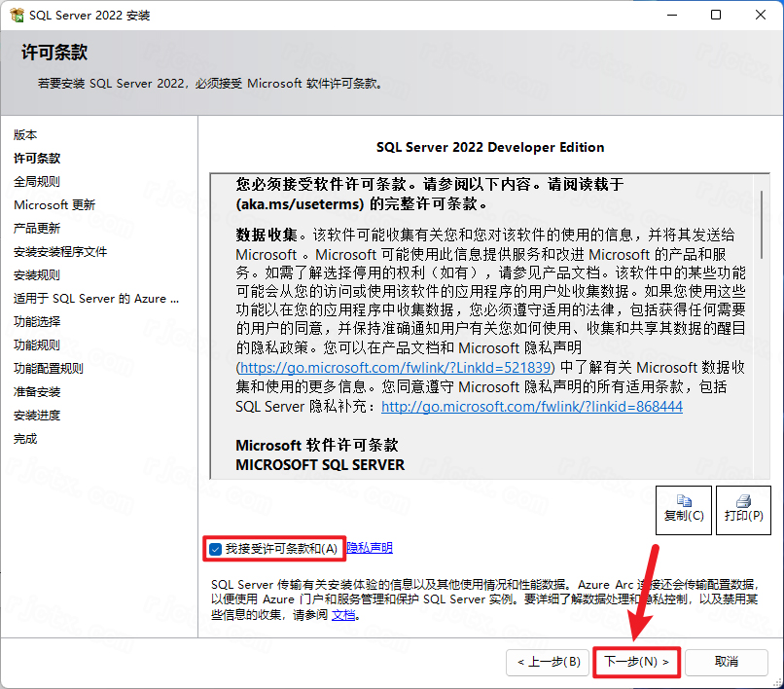784x689 pixels.
Task: Select 准备安装 step in sidebar
Action: coord(37,392)
